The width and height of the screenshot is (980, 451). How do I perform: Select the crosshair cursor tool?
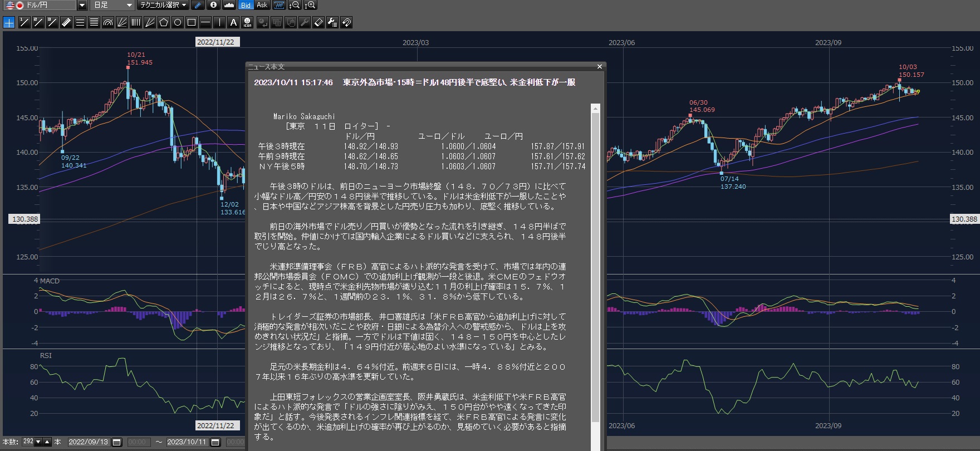tap(9, 22)
